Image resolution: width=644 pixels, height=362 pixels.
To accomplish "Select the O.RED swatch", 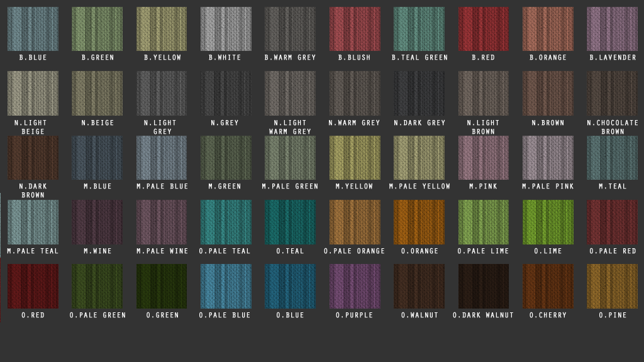I will [x=33, y=286].
